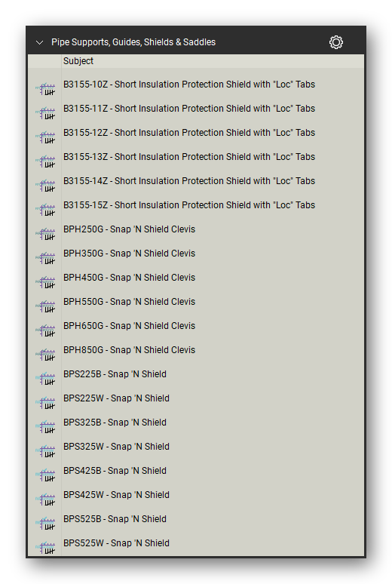Viewport: 392px width, 584px height.
Task: Select BPS325W - Snap 'N Shield text
Action: point(116,447)
